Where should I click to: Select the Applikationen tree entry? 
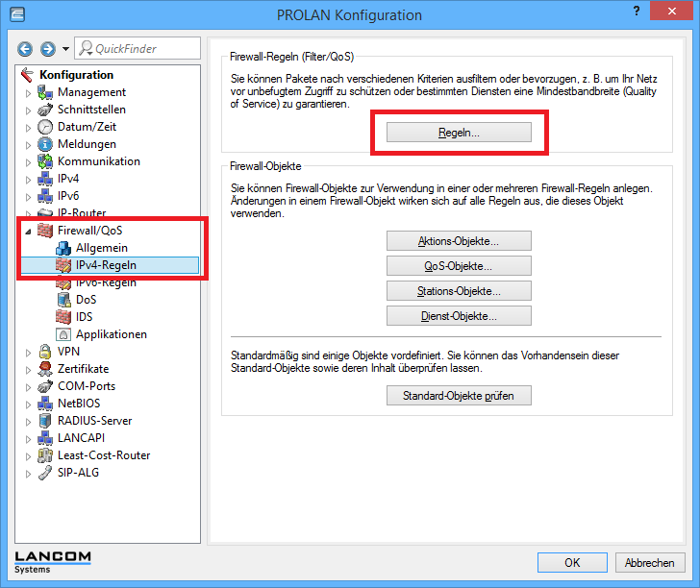pyautogui.click(x=112, y=334)
